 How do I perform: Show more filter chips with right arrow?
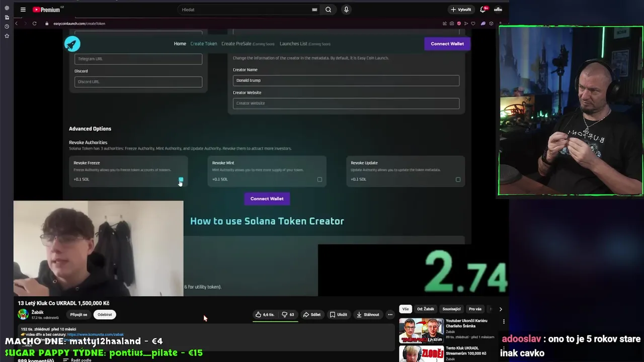pyautogui.click(x=501, y=309)
